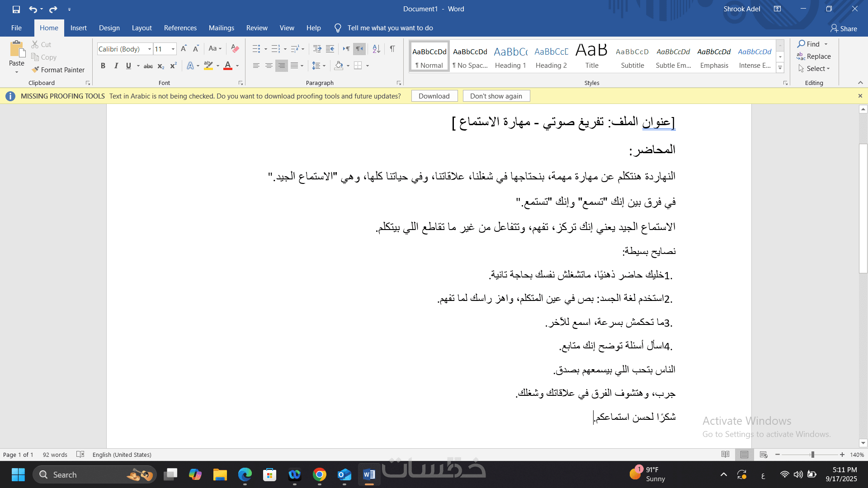Click the Download proofing tools button
This screenshot has height=488, width=868.
(x=434, y=96)
